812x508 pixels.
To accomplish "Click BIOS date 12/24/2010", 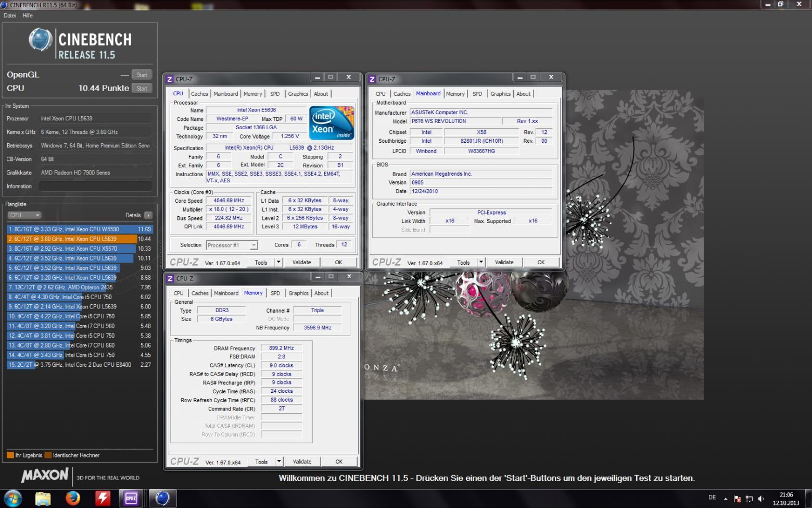I will click(481, 191).
